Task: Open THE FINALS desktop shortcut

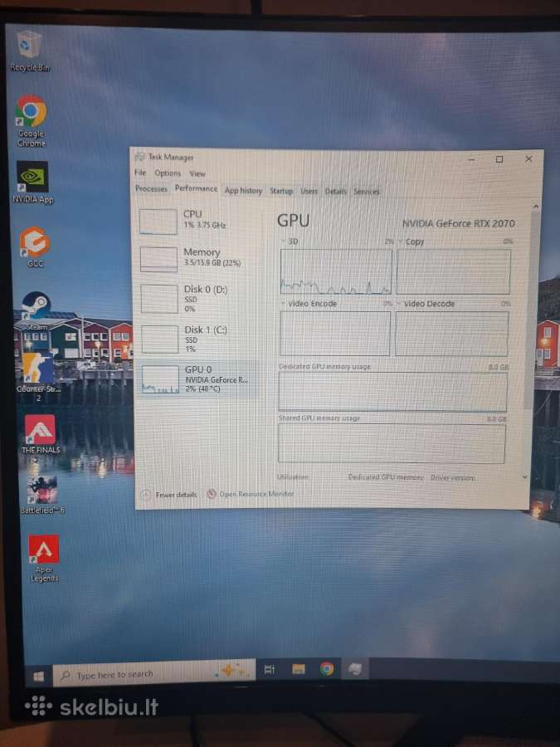Action: (x=41, y=434)
